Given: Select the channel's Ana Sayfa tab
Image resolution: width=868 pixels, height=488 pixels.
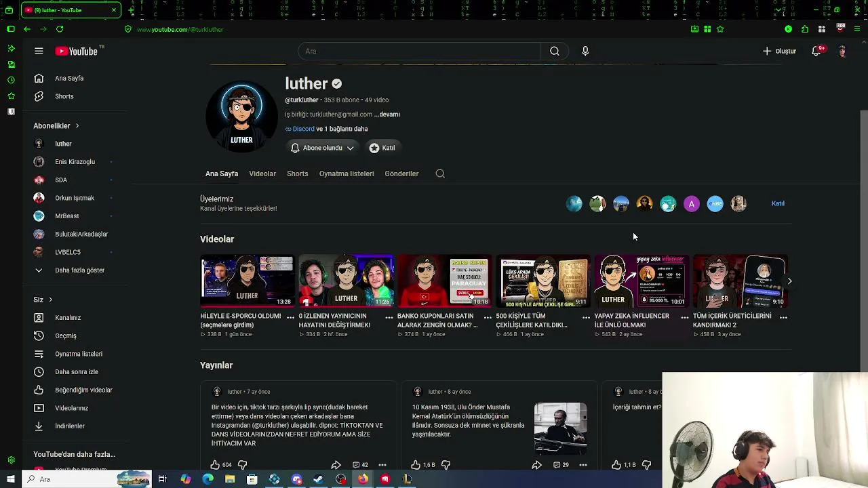Looking at the screenshot, I should click(x=222, y=174).
